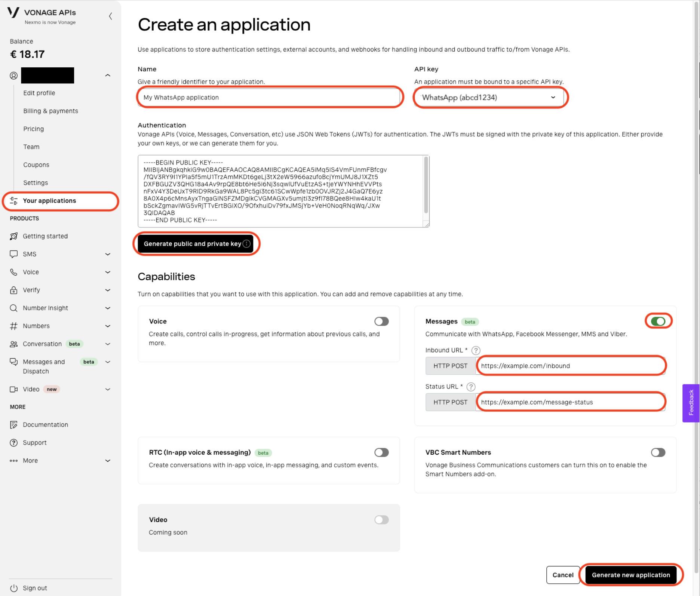Click the public key text area

280,191
